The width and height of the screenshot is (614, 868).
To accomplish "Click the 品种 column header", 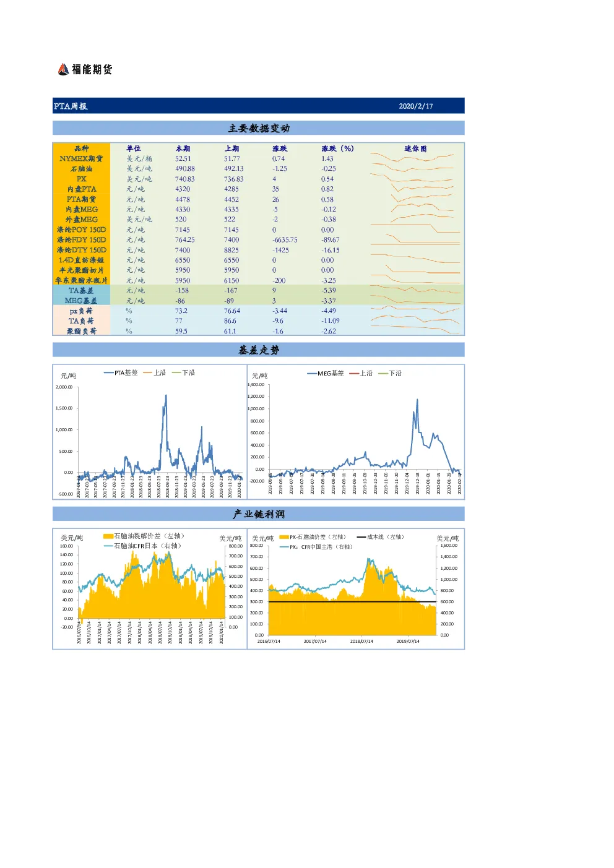I will pos(82,148).
